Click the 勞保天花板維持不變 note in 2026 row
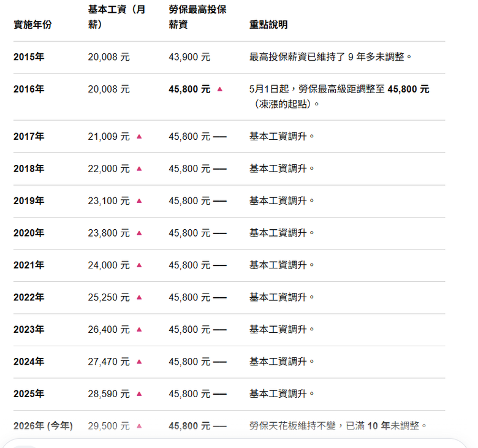Viewport: 478px width, 448px height. point(338,426)
